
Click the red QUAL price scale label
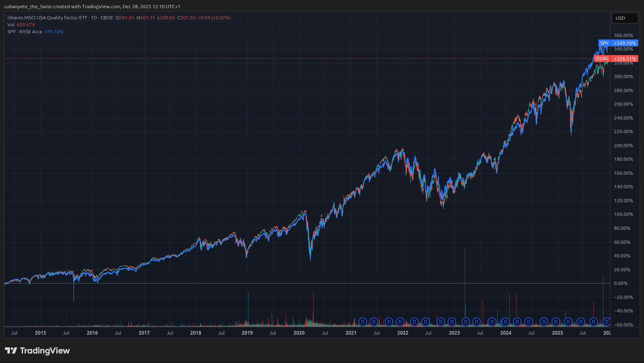(x=616, y=59)
